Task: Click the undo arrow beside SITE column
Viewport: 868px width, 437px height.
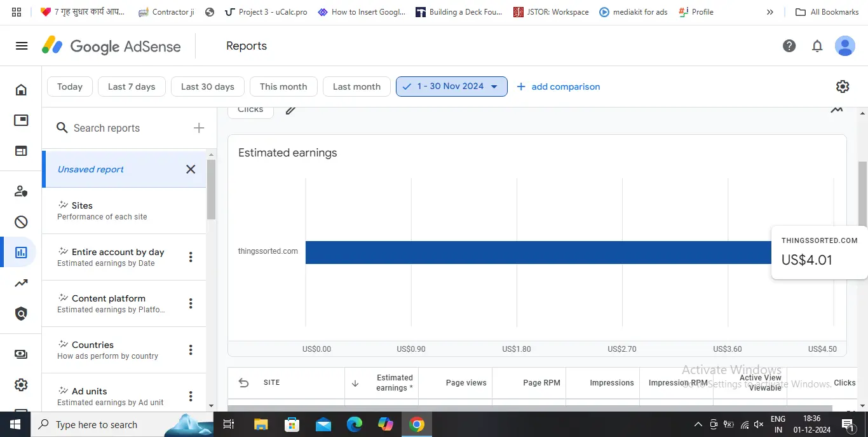Action: 243,382
